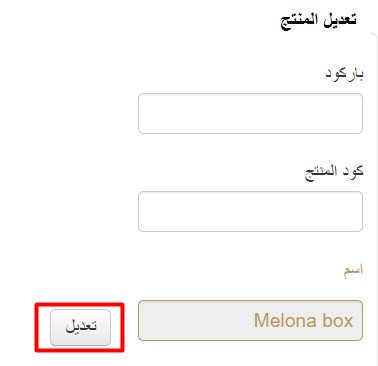
Task: Focus the باركود input field
Action: pyautogui.click(x=250, y=113)
